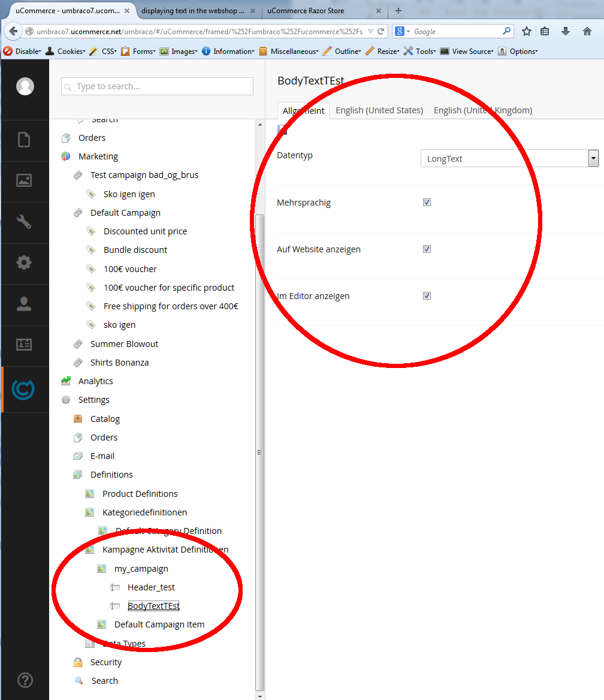The width and height of the screenshot is (604, 700).
Task: Click the save disk icon below tabs
Action: click(x=282, y=130)
